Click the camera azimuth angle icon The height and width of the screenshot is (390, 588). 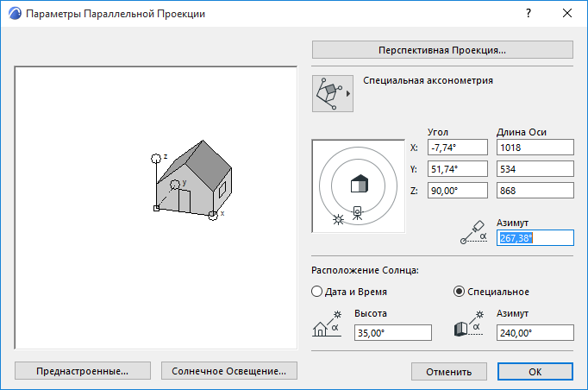click(x=473, y=232)
